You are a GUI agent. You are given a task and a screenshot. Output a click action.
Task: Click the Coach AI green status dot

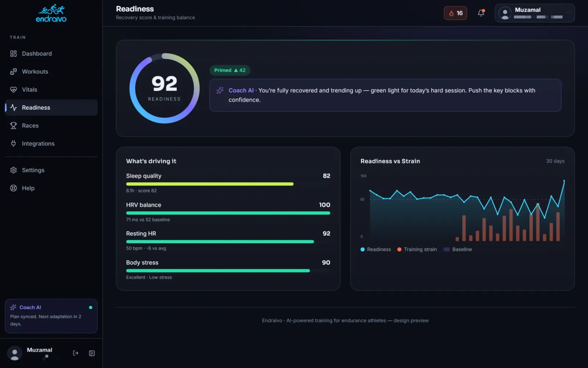(x=90, y=308)
